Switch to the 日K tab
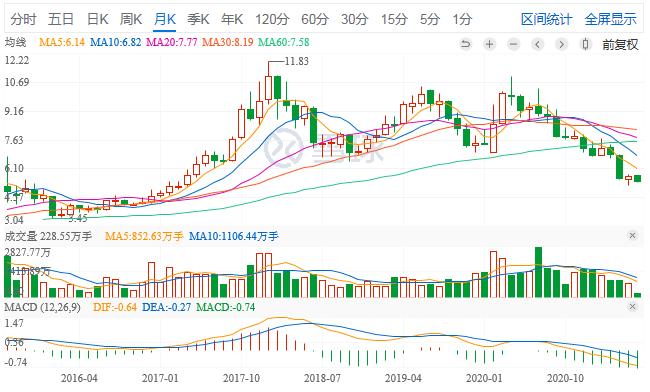Image resolution: width=650 pixels, height=392 pixels. pos(97,19)
